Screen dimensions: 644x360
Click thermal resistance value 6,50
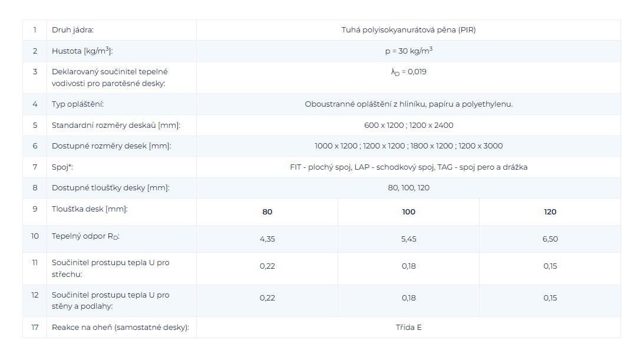point(550,239)
